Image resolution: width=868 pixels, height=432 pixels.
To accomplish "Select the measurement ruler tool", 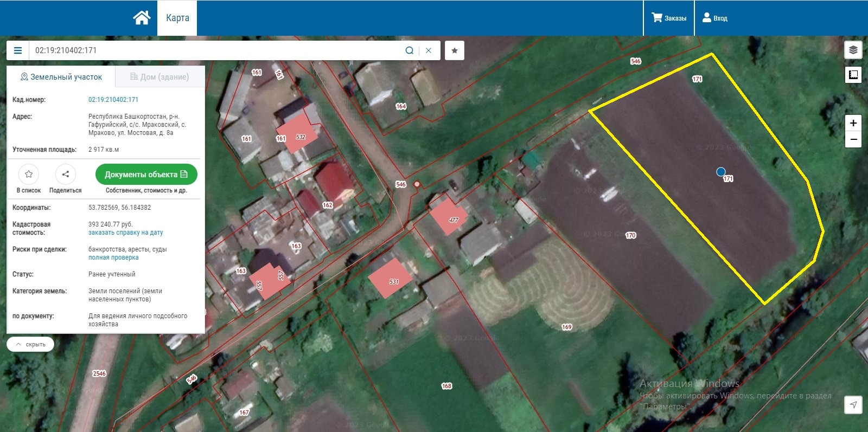I will click(853, 74).
